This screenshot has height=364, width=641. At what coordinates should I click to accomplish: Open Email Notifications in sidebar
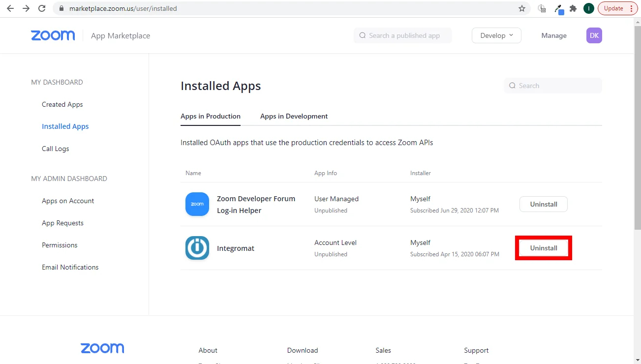point(70,267)
